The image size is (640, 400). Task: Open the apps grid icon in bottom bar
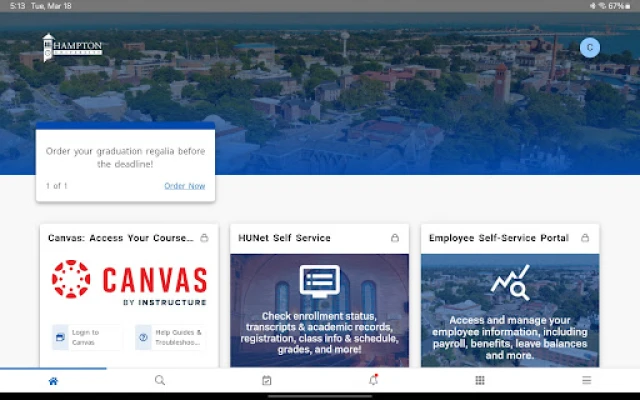tap(480, 381)
